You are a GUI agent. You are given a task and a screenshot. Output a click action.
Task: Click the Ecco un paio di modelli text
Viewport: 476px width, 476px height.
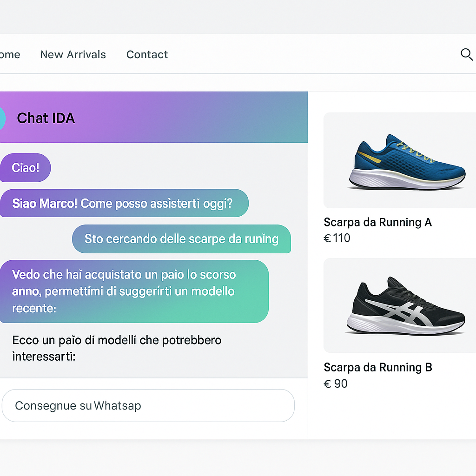[116, 348]
